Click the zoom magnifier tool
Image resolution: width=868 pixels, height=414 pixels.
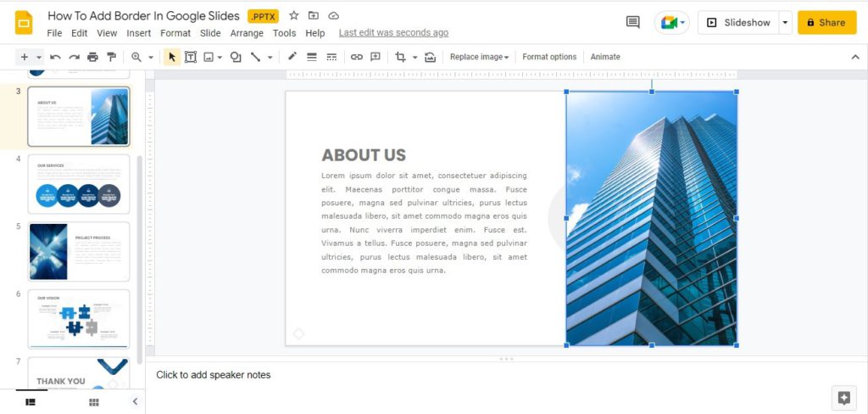(136, 57)
